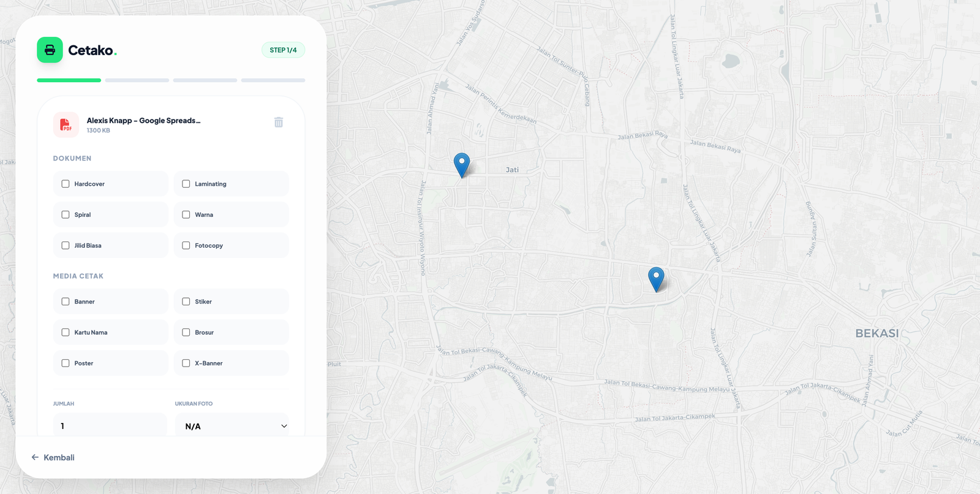Image resolution: width=980 pixels, height=494 pixels.
Task: Click the first green progress bar segment
Action: coord(69,80)
